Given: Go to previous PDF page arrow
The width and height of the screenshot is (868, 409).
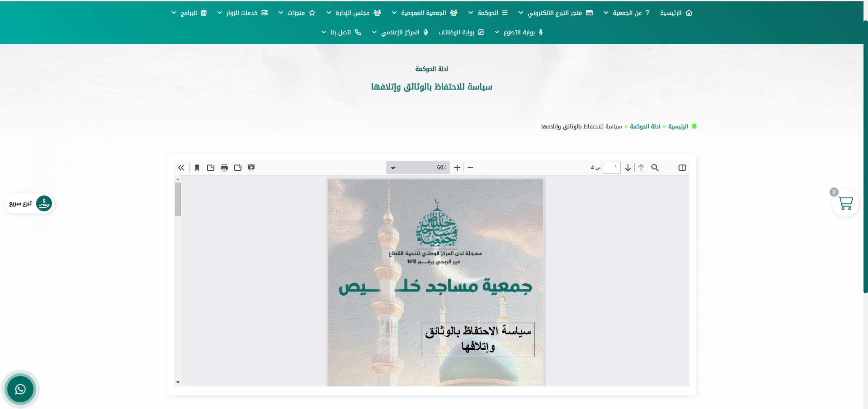Looking at the screenshot, I should coord(641,168).
